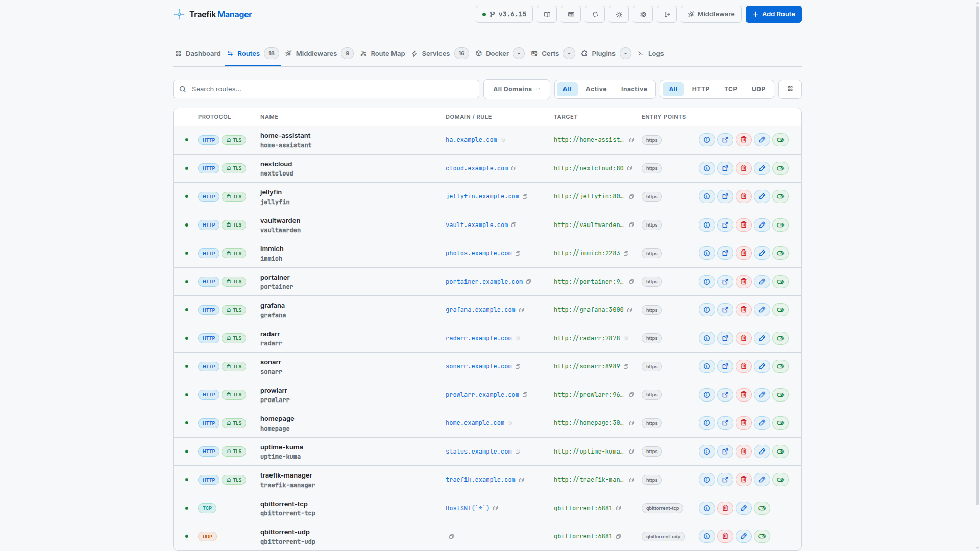
Task: Open the settings gear icon in header
Action: click(x=643, y=14)
